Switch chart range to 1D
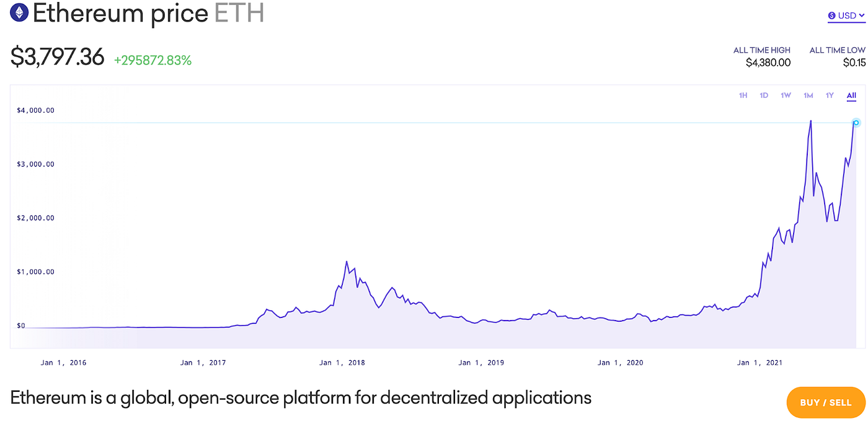Viewport: 868px width, 421px height. point(764,95)
